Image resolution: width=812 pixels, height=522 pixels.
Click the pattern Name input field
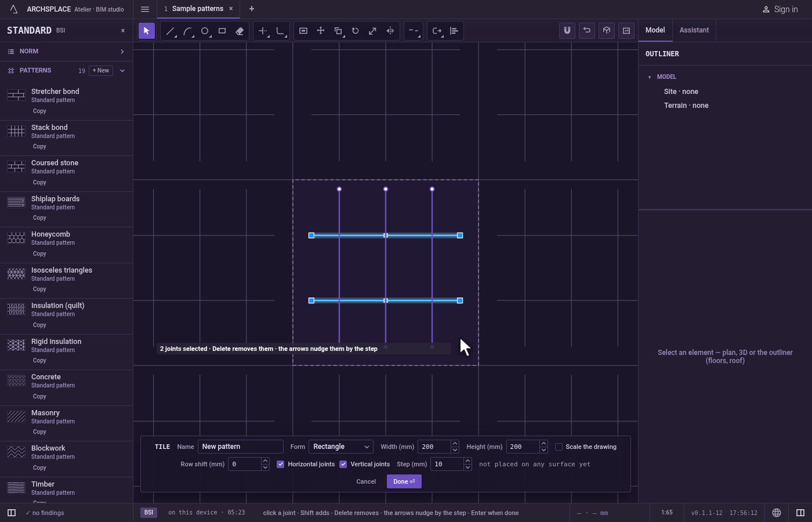pos(241,447)
